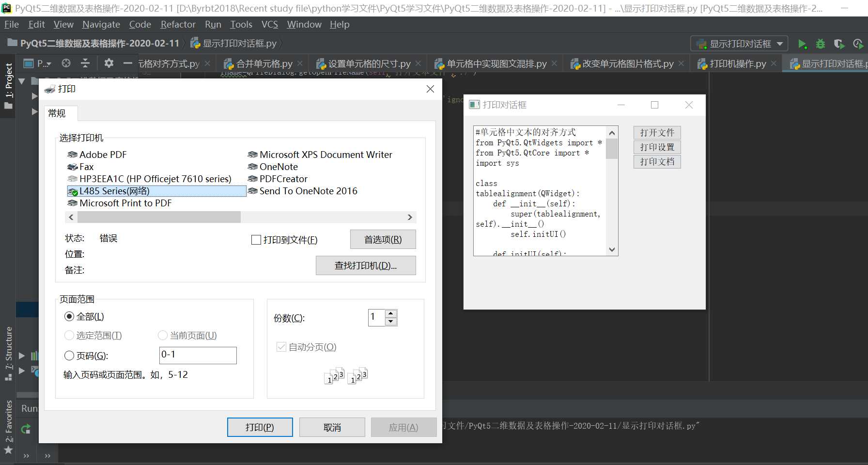Viewport: 868px width, 465px height.
Task: Open the Run tool window tab
Action: pos(29,408)
